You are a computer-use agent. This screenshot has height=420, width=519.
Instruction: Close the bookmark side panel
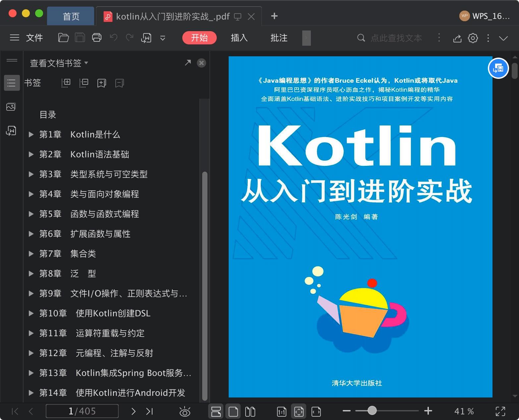[202, 63]
